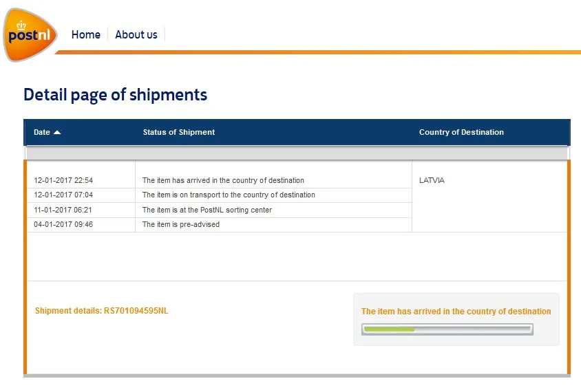The width and height of the screenshot is (581, 392).
Task: Select the 12-01-2017 07:04 date entry
Action: pyautogui.click(x=63, y=195)
